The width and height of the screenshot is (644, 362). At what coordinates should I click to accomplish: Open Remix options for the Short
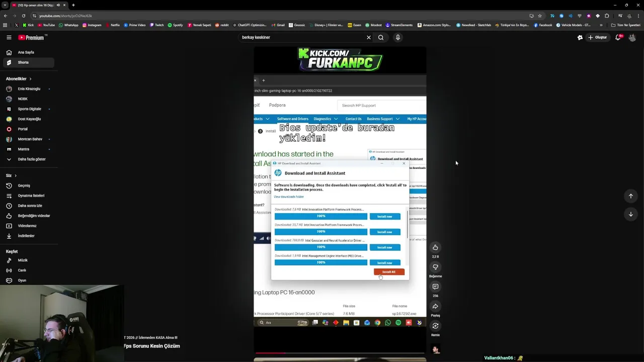tap(435, 326)
